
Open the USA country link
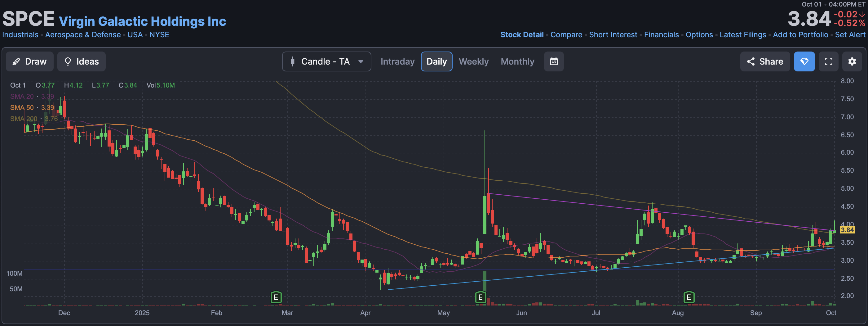coord(135,35)
